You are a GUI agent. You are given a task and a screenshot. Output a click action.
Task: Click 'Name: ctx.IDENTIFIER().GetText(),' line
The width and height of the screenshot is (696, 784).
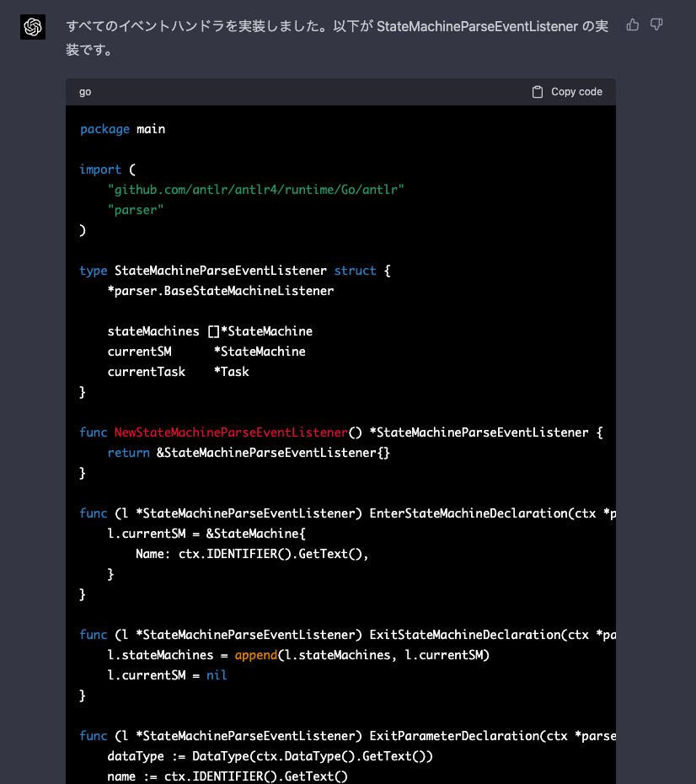coord(252,554)
